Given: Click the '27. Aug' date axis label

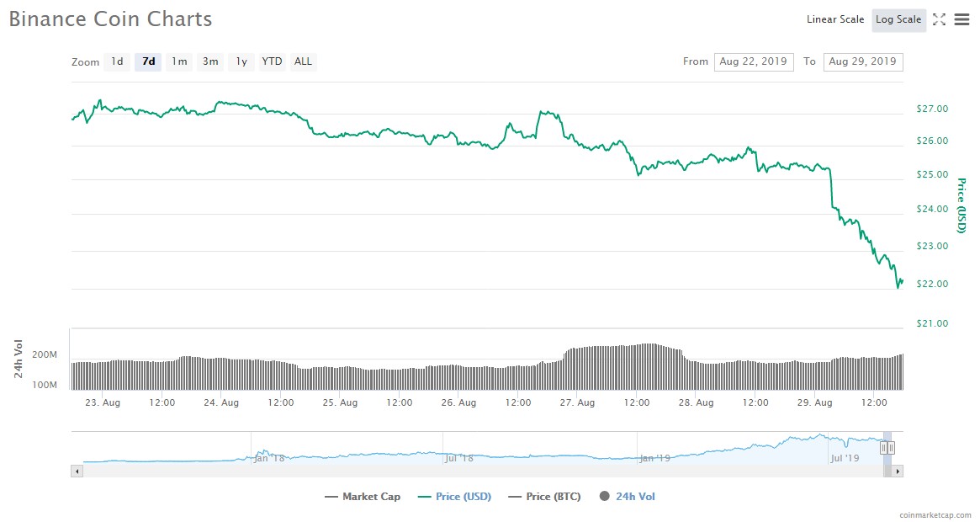Looking at the screenshot, I should click(x=577, y=402).
